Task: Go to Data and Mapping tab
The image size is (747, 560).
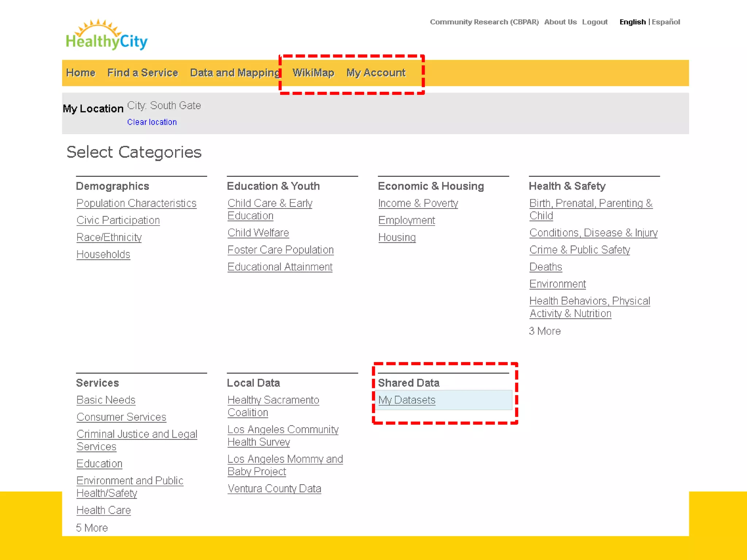Action: [x=235, y=73]
